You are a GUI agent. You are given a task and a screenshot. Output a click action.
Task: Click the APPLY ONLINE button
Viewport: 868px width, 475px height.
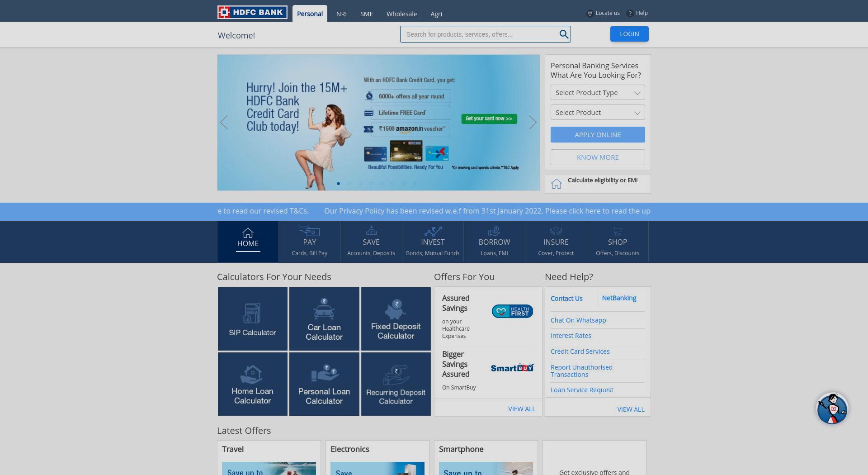pos(598,135)
